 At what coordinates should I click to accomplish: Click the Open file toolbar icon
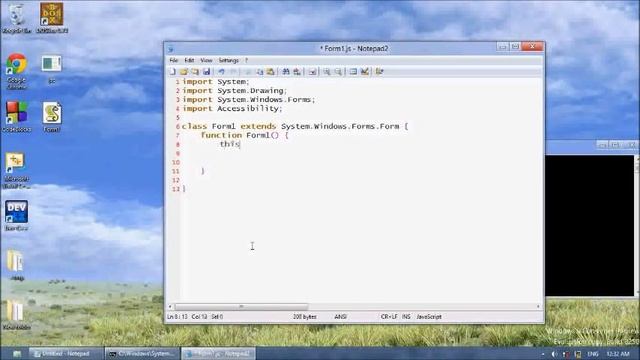184,72
